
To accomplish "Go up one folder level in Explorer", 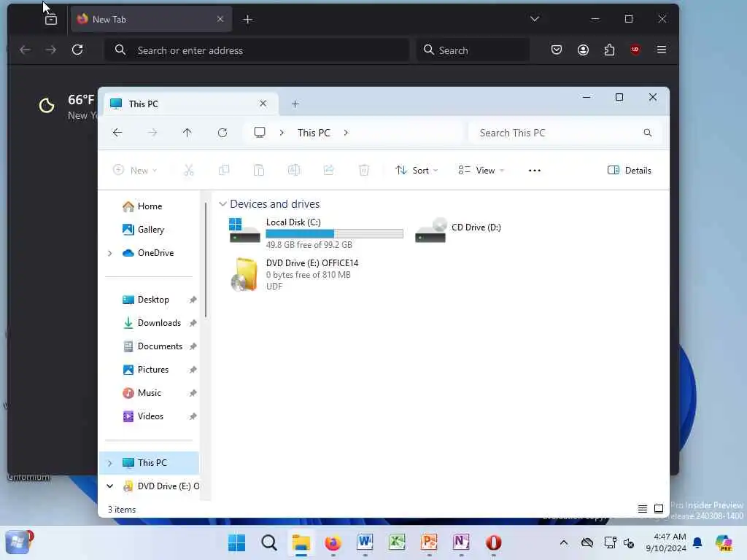I will [x=187, y=133].
